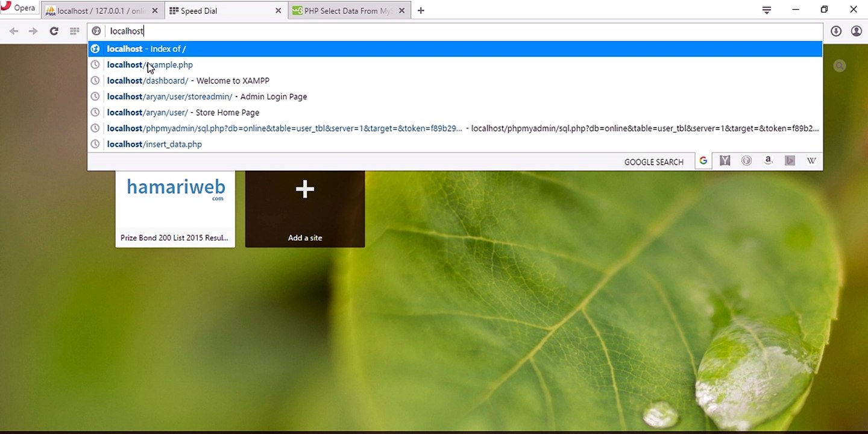This screenshot has width=868, height=434.
Task: Search with the DuckDuckGo engine icon
Action: tap(747, 161)
